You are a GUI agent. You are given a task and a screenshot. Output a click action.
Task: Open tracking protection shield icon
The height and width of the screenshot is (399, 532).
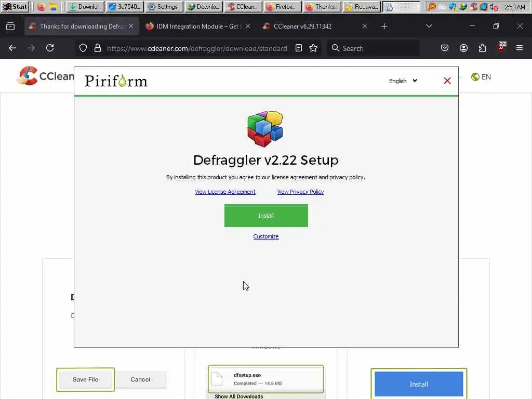pyautogui.click(x=83, y=48)
